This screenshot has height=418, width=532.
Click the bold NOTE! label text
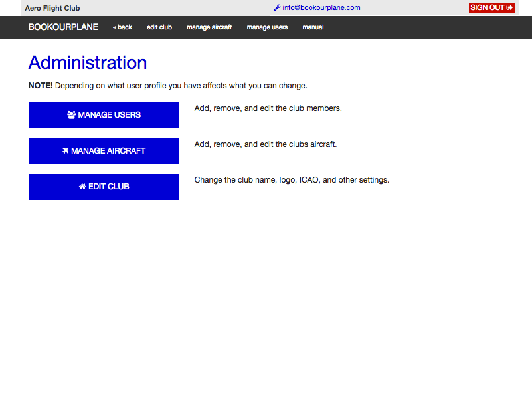click(41, 86)
